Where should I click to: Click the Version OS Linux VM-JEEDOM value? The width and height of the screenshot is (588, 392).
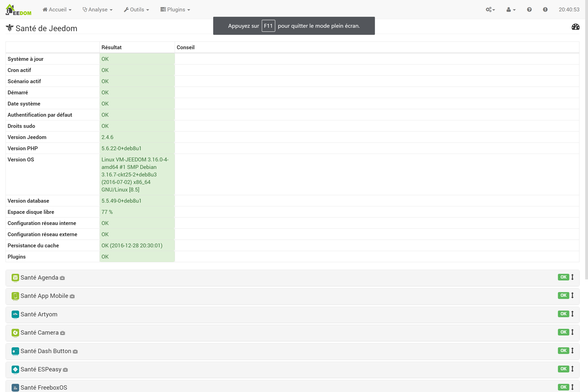click(x=135, y=175)
